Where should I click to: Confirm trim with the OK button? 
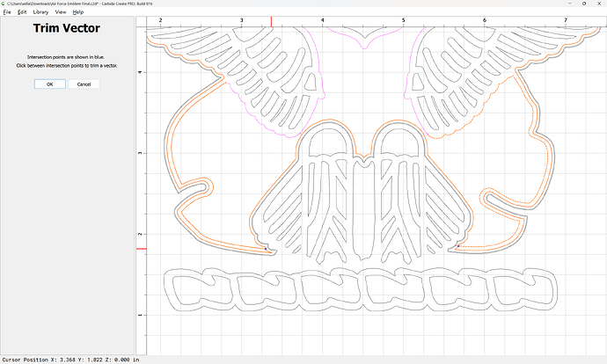[50, 84]
